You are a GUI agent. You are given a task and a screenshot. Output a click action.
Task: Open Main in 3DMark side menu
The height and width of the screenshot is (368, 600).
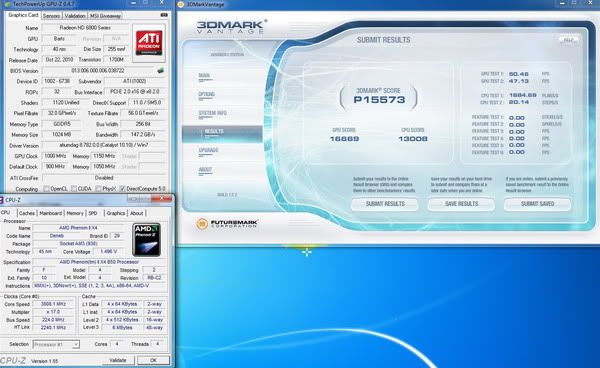[x=204, y=76]
